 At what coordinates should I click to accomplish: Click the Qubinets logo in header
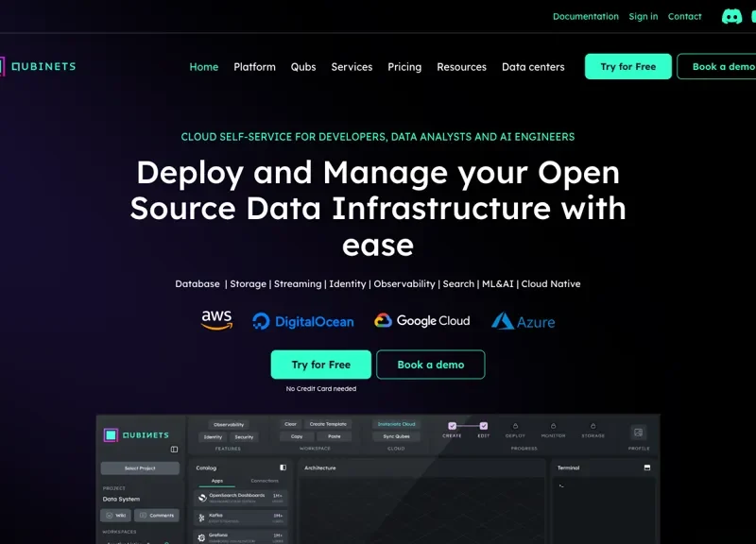pyautogui.click(x=38, y=67)
